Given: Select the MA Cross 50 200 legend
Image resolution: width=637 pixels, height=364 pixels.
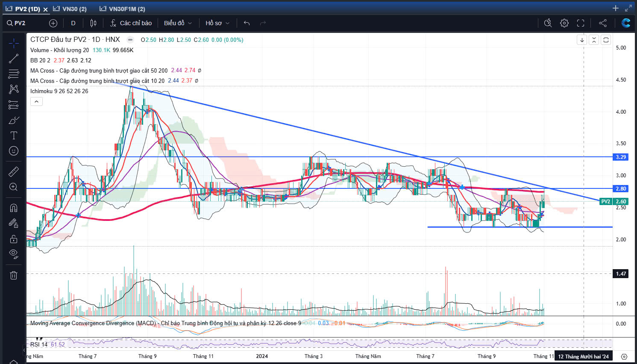Looking at the screenshot, I should pyautogui.click(x=99, y=70).
